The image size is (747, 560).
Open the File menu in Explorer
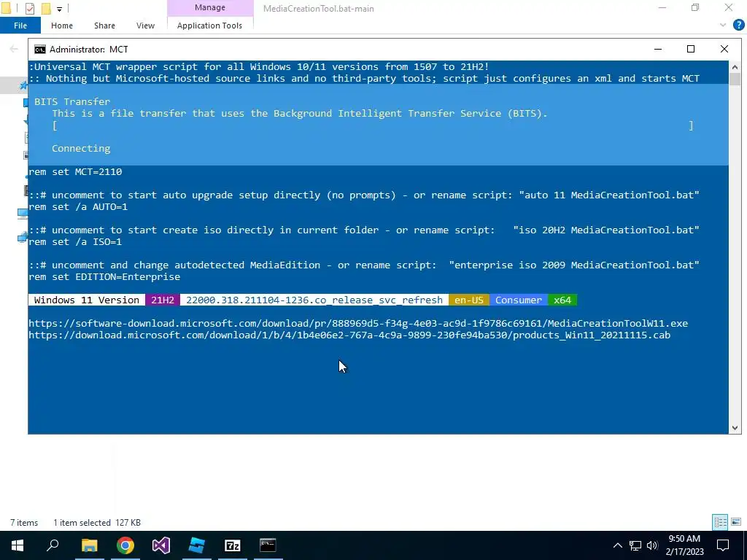tap(20, 26)
